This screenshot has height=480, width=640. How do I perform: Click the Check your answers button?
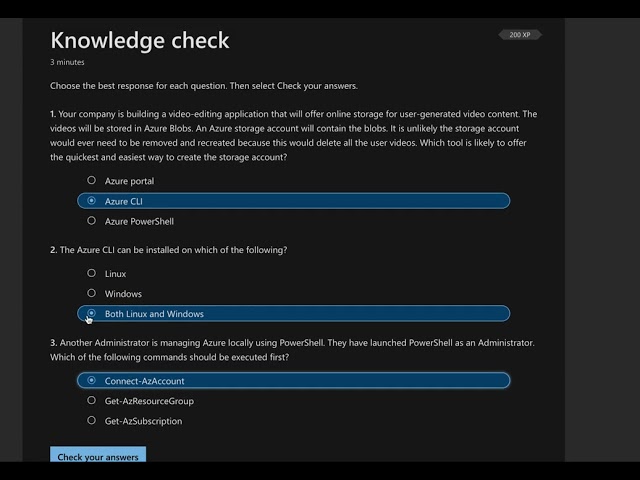(x=98, y=454)
